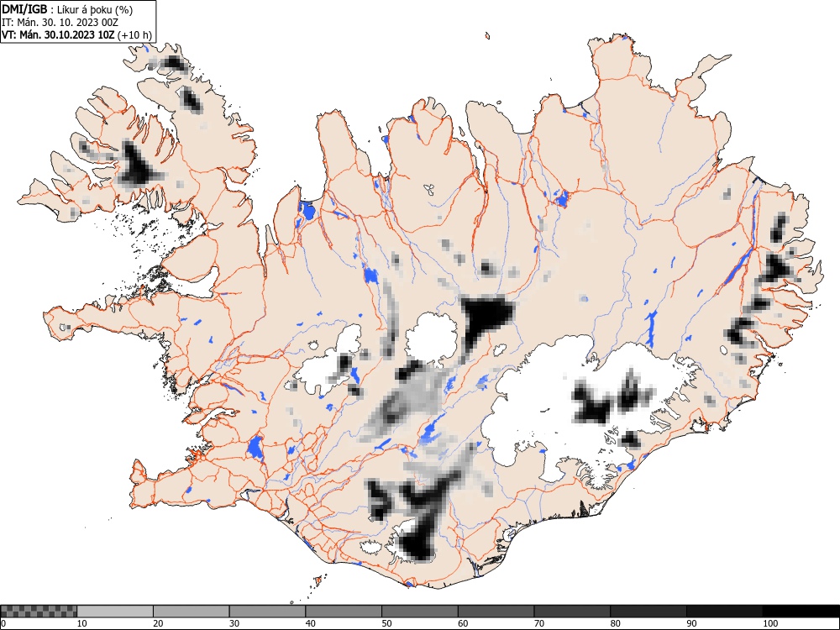Click the '0' scale label
Viewport: 840px width, 630px height.
point(3,623)
